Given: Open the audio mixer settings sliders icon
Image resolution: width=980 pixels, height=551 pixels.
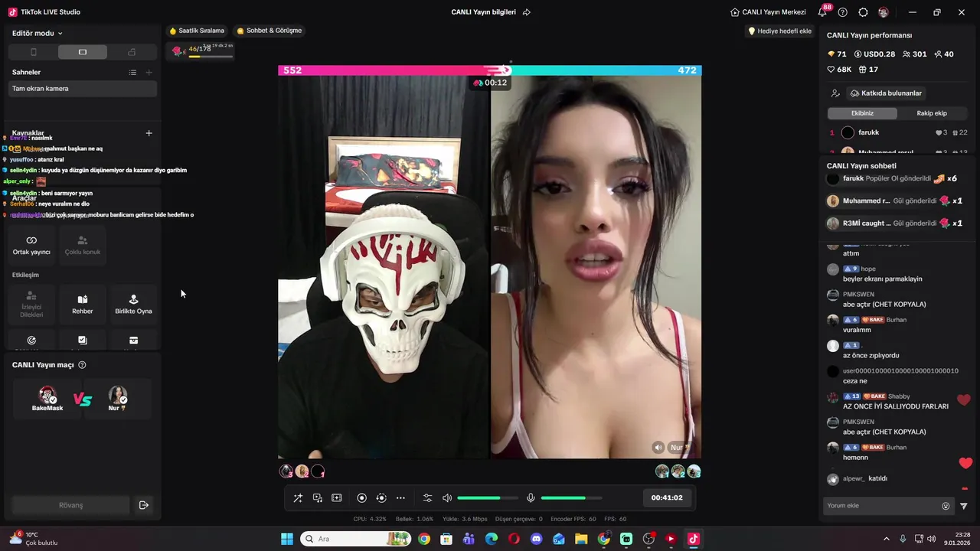Looking at the screenshot, I should [x=428, y=498].
